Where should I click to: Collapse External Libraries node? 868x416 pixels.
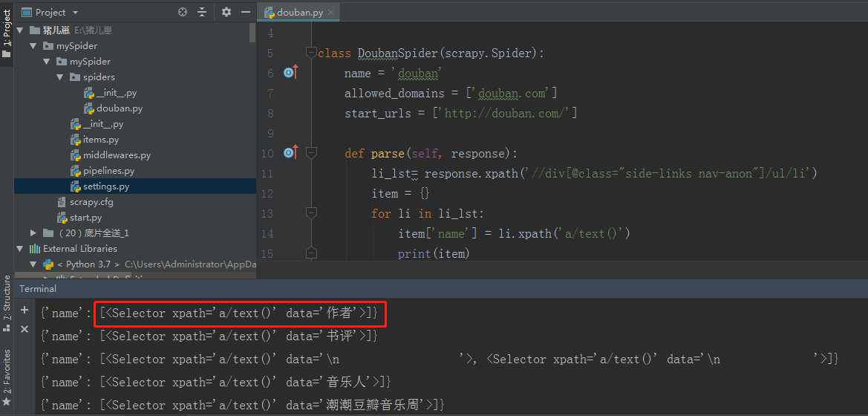pos(21,248)
